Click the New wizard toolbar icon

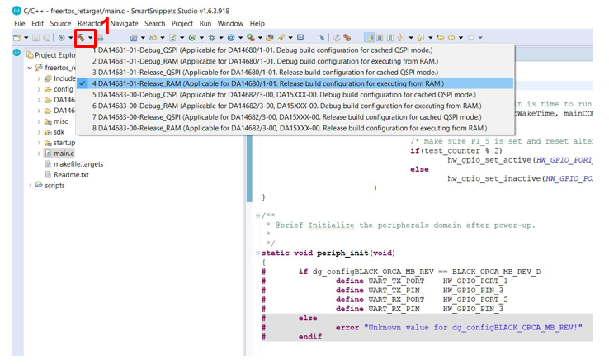(17, 38)
